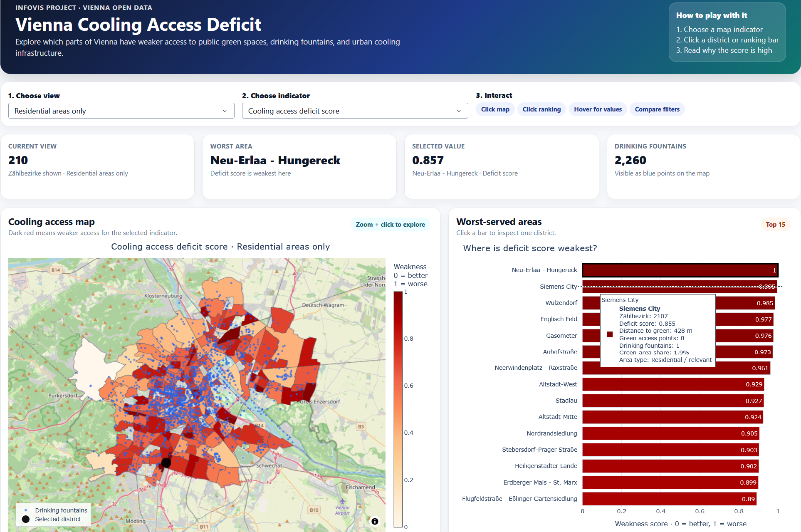Click the black selected district marker on map
Screen dimensions: 801x532
click(166, 462)
